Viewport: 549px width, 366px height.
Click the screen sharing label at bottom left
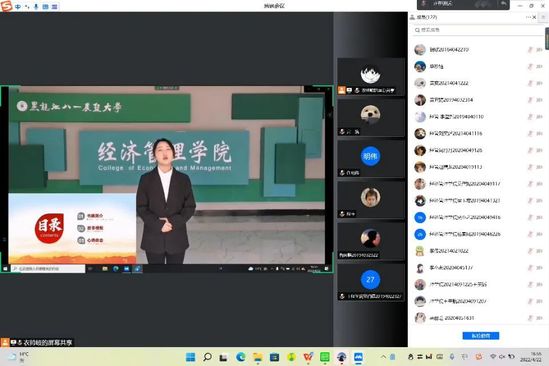[37, 343]
